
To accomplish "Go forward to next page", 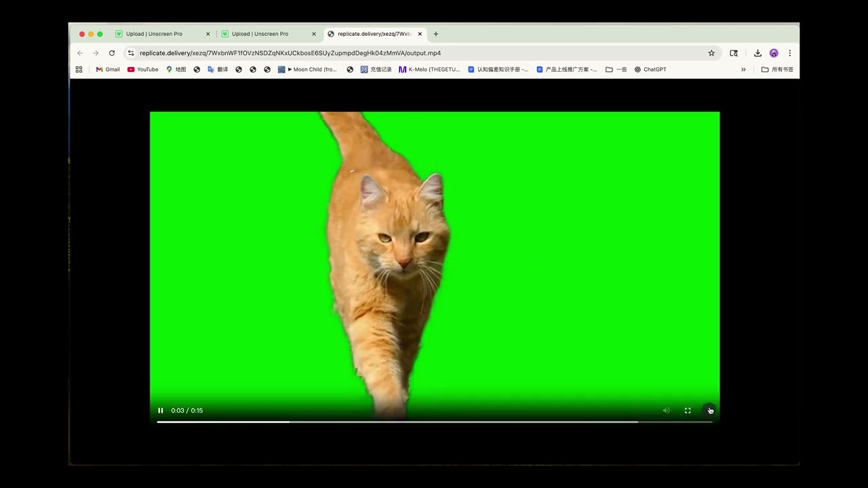I will coord(96,53).
